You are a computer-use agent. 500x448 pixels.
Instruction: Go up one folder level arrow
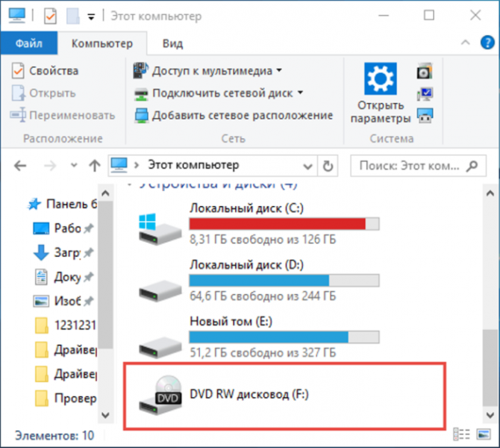[x=95, y=166]
